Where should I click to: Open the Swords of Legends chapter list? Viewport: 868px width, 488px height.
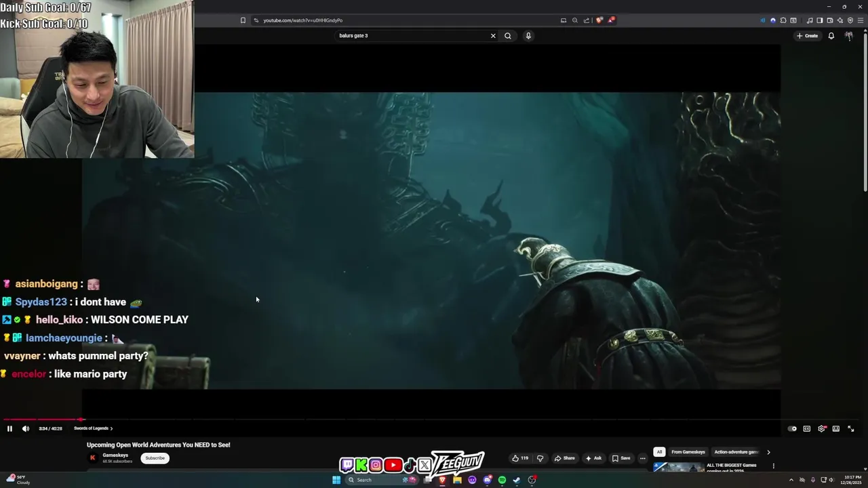click(x=93, y=428)
